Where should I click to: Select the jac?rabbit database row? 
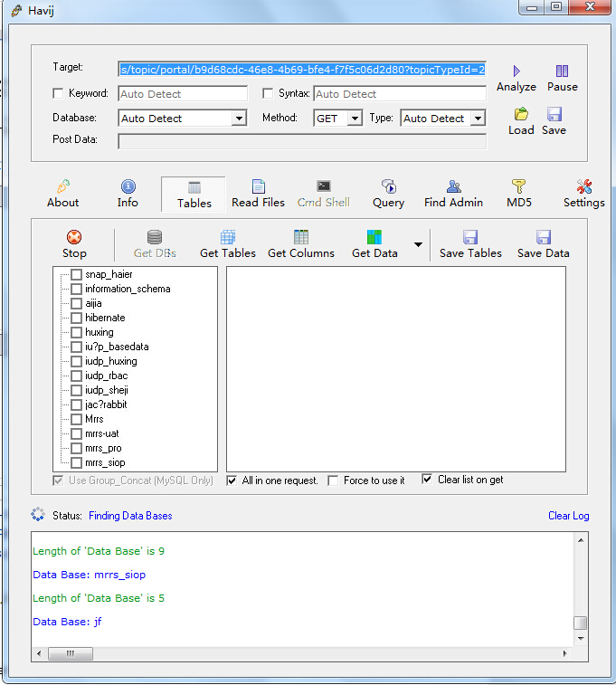[x=106, y=404]
